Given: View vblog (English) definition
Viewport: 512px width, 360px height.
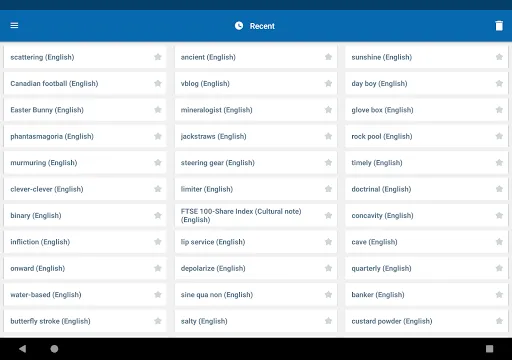Looking at the screenshot, I should (x=256, y=83).
